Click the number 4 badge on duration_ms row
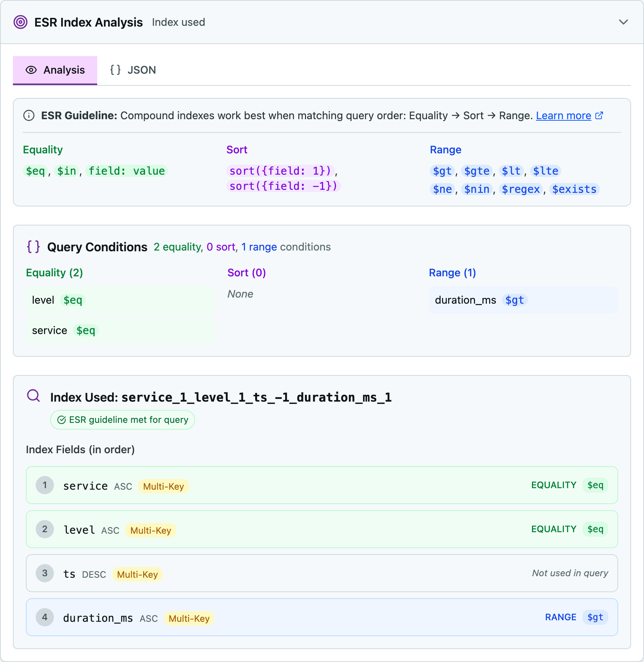The height and width of the screenshot is (662, 644). pos(45,617)
